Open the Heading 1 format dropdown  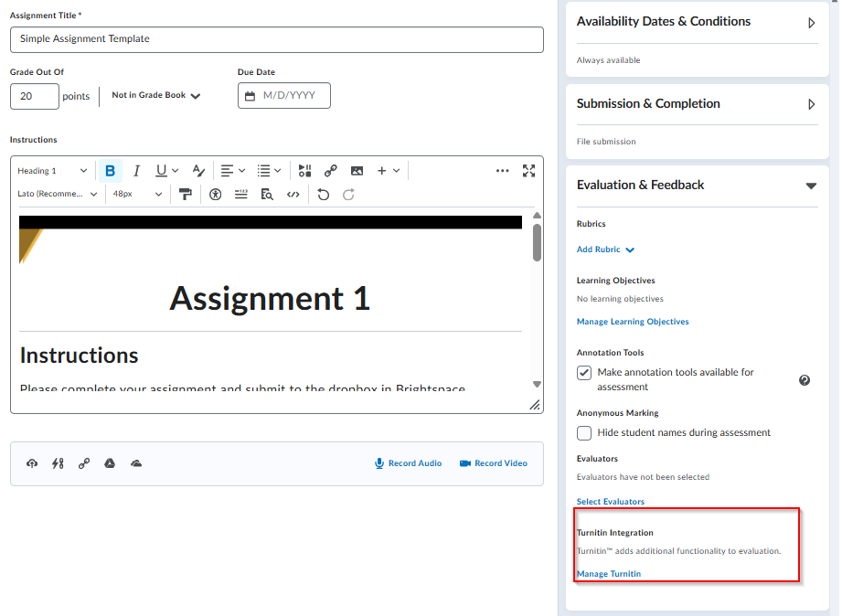pos(52,171)
